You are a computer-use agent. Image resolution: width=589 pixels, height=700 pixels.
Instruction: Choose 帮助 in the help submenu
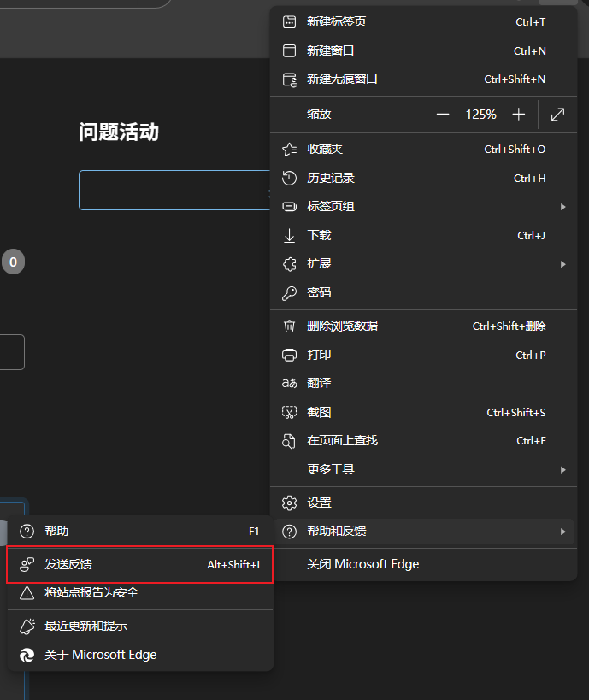click(140, 532)
